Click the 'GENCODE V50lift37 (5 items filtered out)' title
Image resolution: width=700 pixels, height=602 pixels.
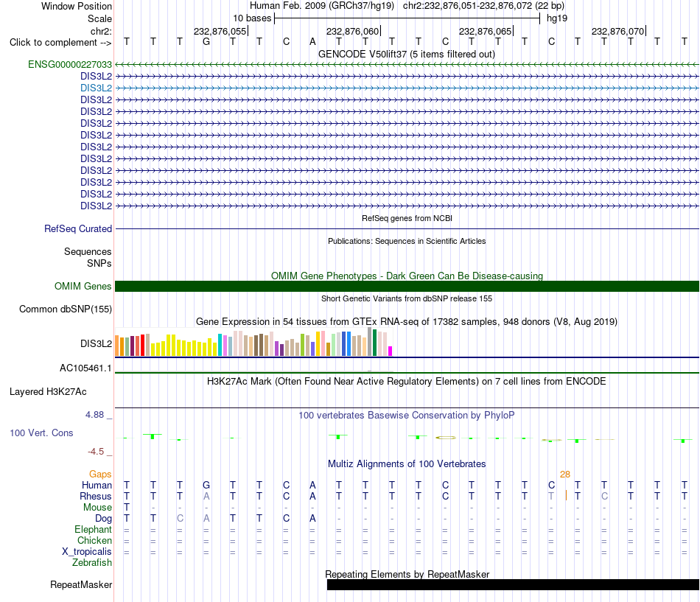point(406,54)
